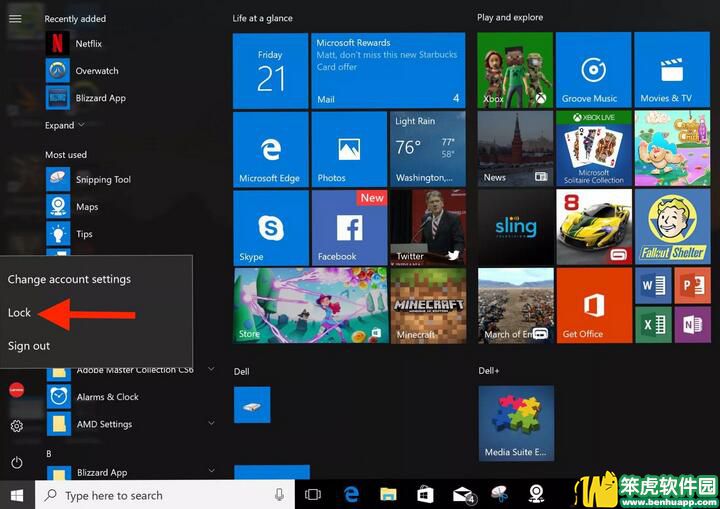Viewport: 720px width, 509px height.
Task: Open March of Empires tile
Action: 516,305
